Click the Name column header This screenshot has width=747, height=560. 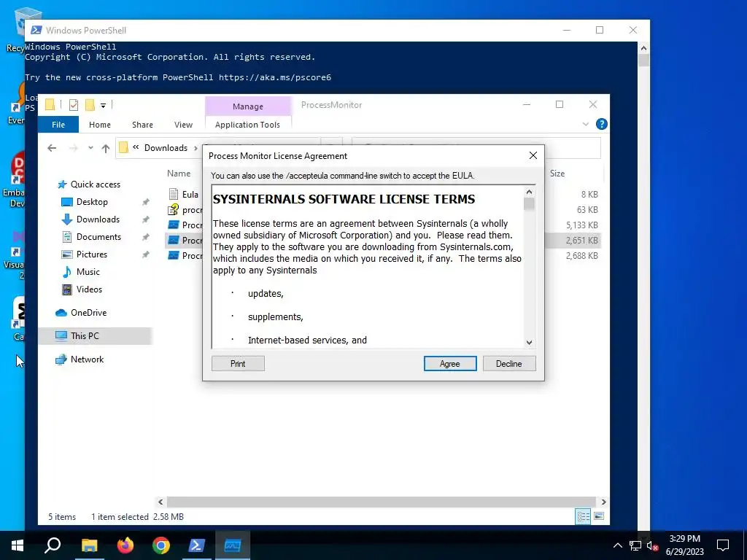(x=179, y=174)
